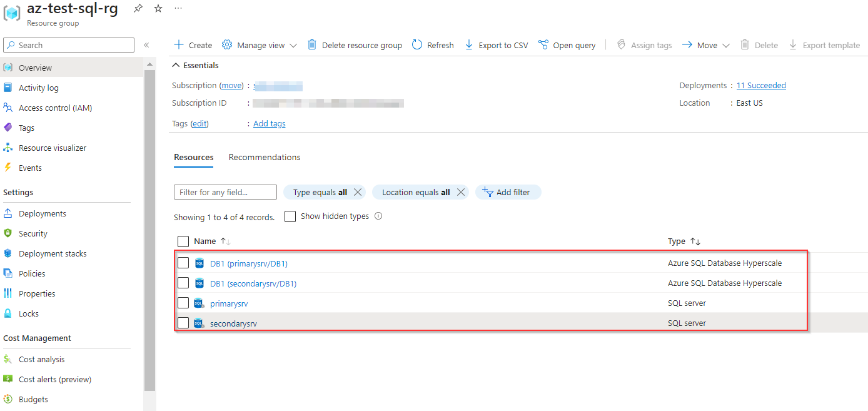Open the primarysrv SQL server link
The image size is (868, 411).
[x=229, y=303]
